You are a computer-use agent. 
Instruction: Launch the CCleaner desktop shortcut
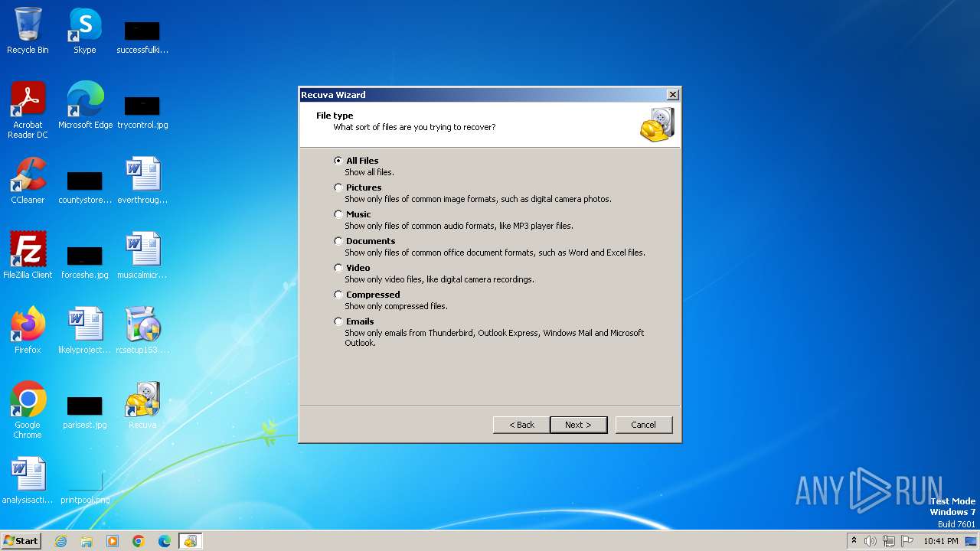[x=28, y=181]
